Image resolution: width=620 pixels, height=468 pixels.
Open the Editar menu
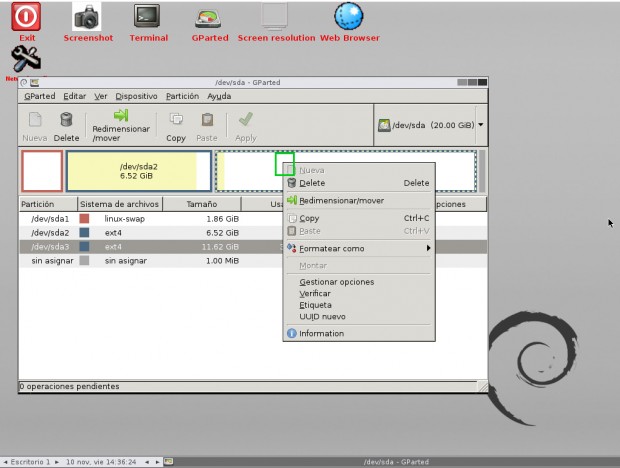click(x=75, y=96)
